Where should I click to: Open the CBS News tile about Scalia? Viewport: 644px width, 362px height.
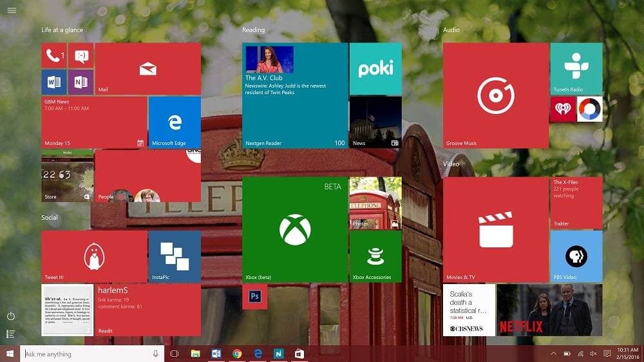469,310
